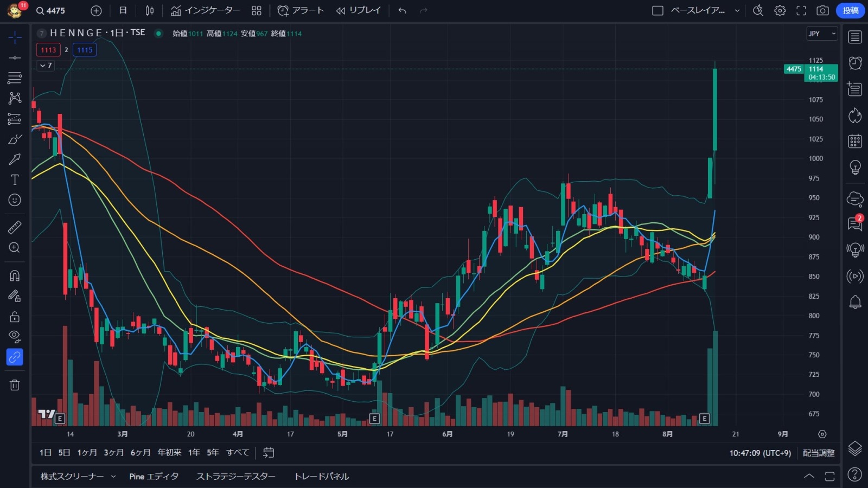The height and width of the screenshot is (488, 868).
Task: Click the blue 投稿 publish button
Action: pyautogui.click(x=850, y=10)
